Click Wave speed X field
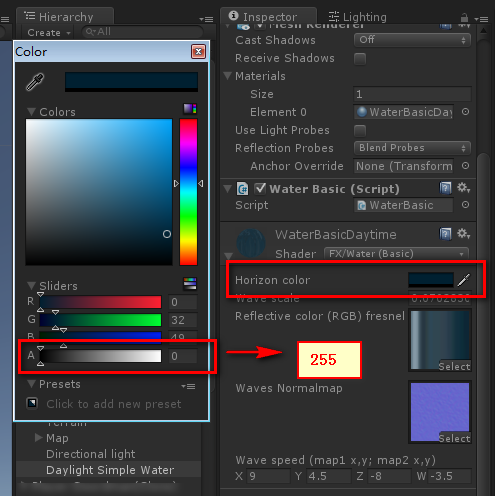 pyautogui.click(x=268, y=476)
